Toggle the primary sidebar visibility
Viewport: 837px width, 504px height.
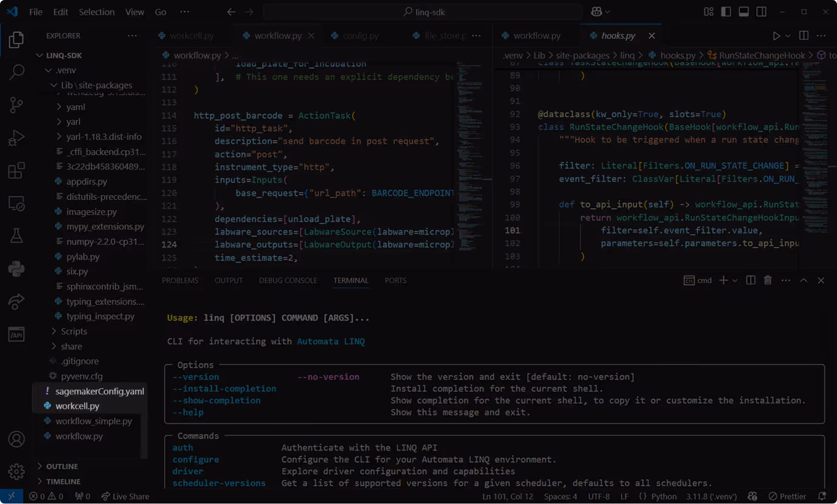tap(725, 11)
